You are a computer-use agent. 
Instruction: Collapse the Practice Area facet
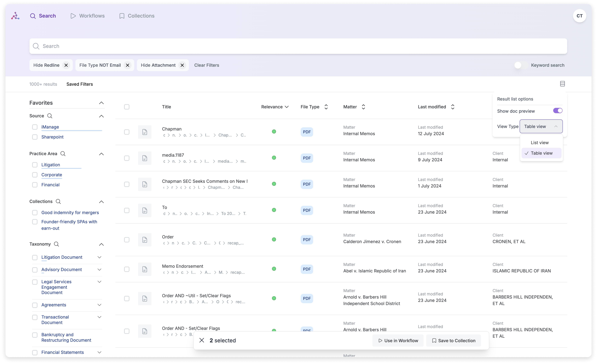pos(101,154)
